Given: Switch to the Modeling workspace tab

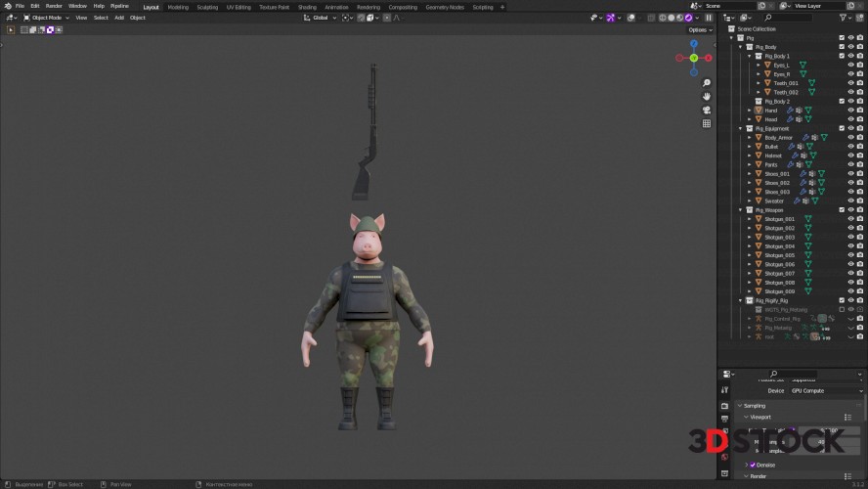Looking at the screenshot, I should point(178,7).
